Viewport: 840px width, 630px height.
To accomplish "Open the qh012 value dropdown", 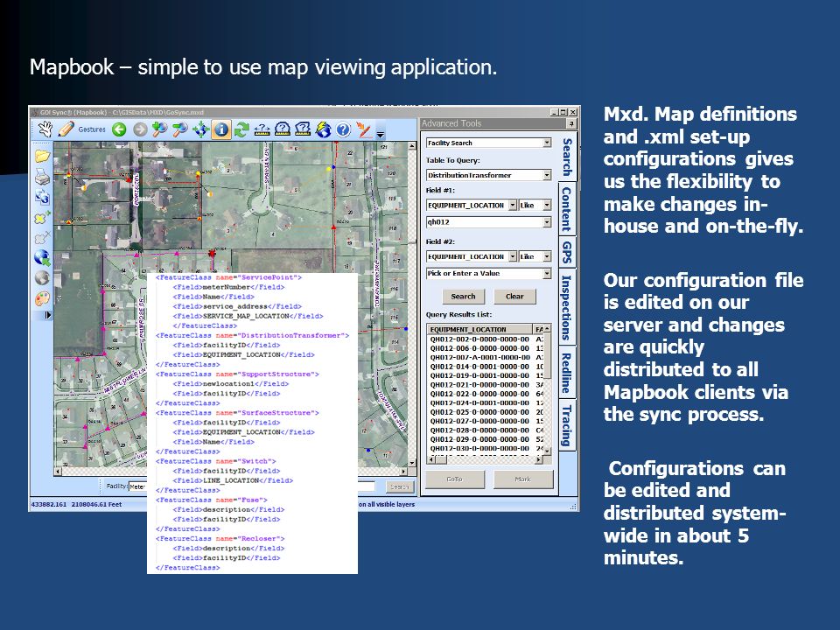I will coord(547,221).
